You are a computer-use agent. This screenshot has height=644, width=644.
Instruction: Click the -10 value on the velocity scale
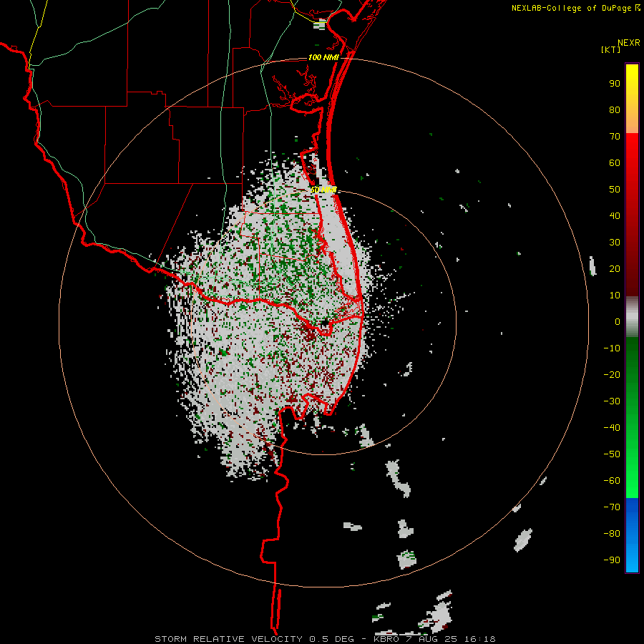tap(612, 348)
